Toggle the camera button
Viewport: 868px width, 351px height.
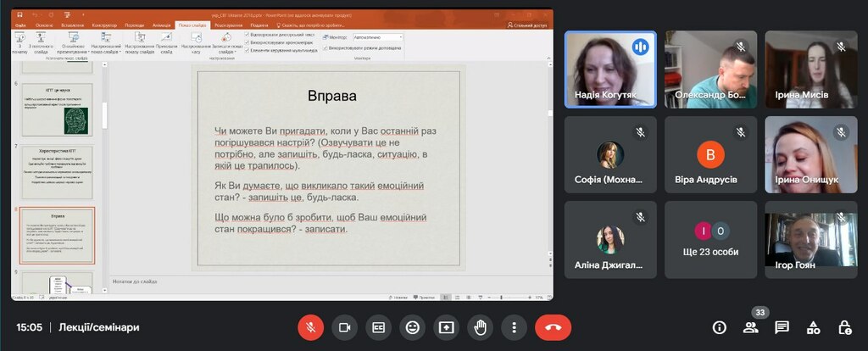pos(345,327)
